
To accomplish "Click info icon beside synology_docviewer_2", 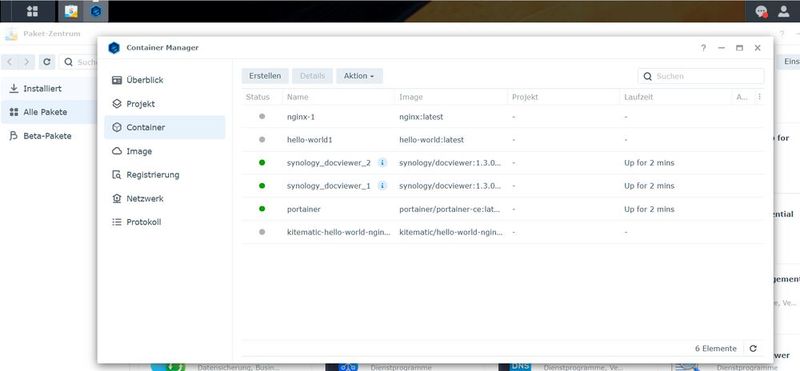I will (x=382, y=163).
